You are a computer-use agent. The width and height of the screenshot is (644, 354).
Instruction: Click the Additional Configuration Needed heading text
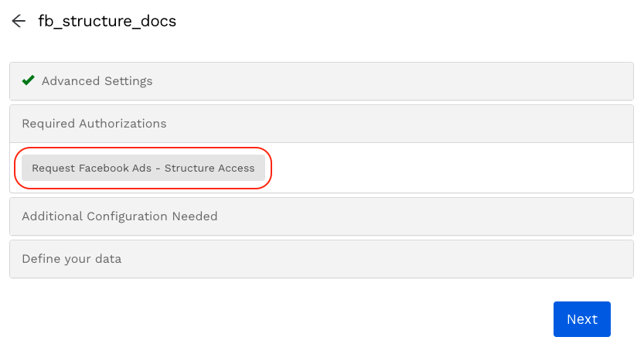(120, 216)
